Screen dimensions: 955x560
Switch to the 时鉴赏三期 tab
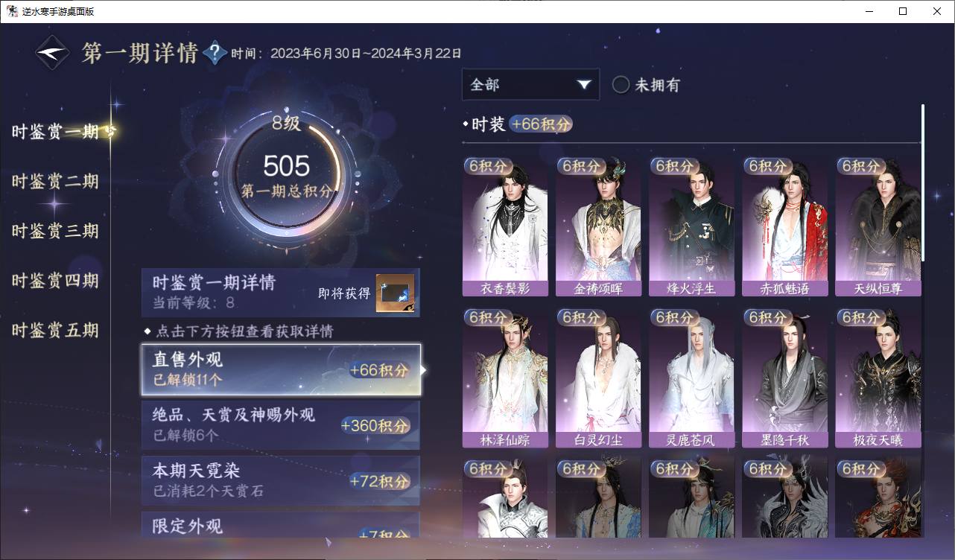(55, 231)
